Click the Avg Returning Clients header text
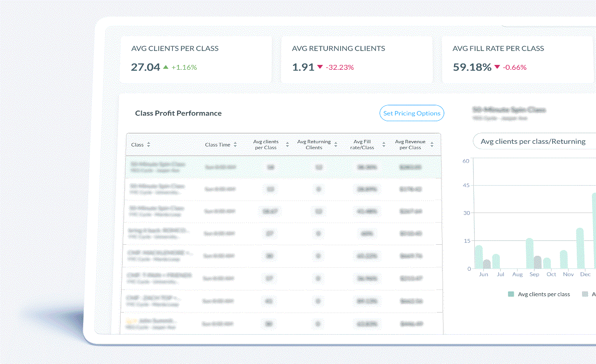 pyautogui.click(x=314, y=145)
